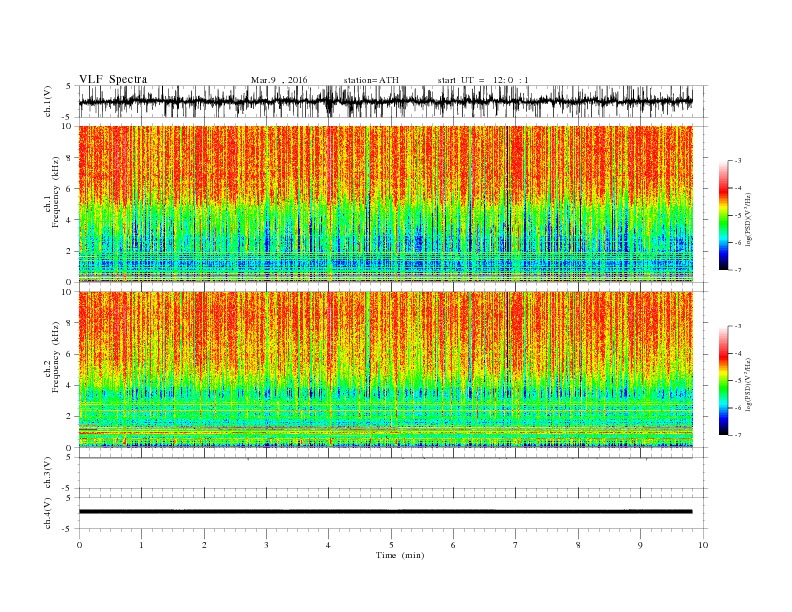
Task: Click the "ch.4(V)" axis label
Action: [47, 513]
